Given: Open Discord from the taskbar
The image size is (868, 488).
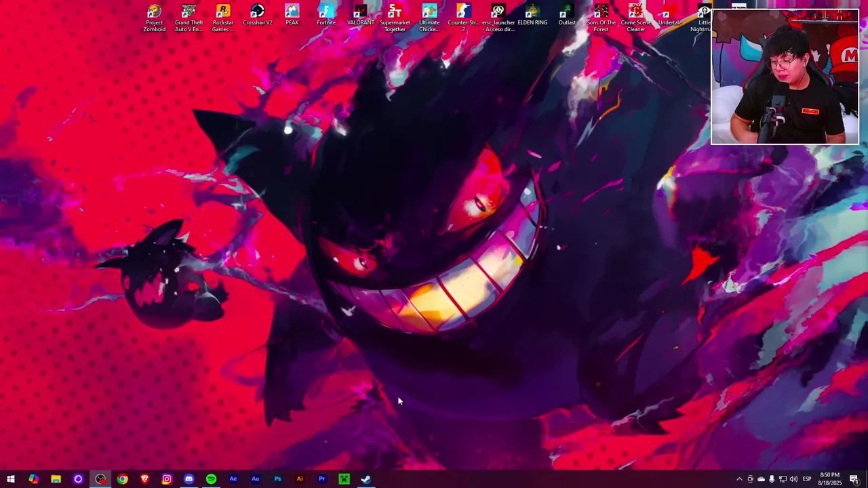Looking at the screenshot, I should [189, 479].
